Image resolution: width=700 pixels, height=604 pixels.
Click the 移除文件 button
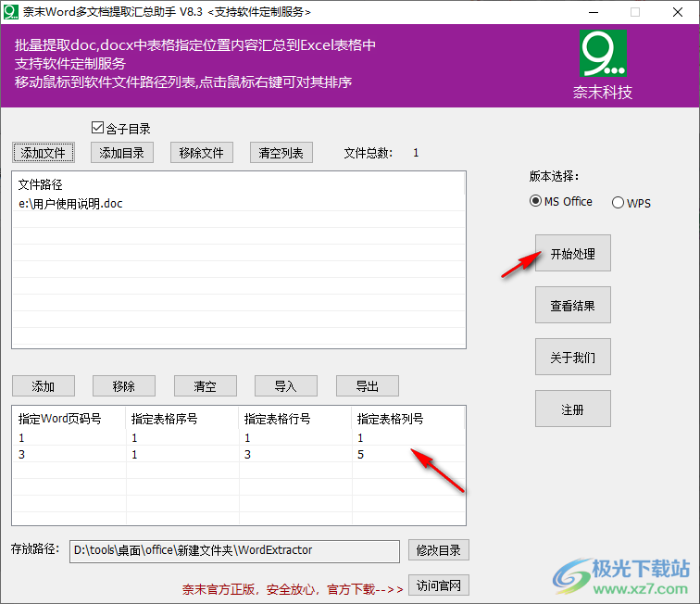tap(201, 153)
